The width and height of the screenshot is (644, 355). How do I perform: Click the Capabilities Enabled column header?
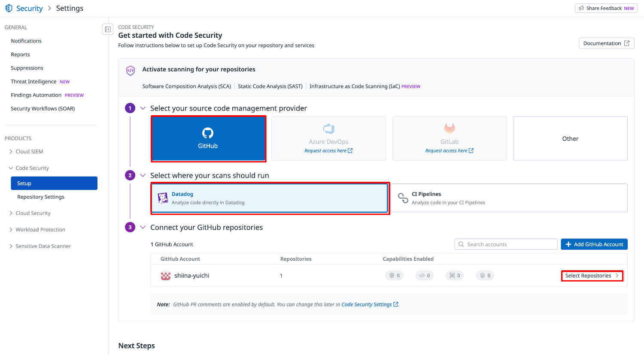(x=408, y=259)
